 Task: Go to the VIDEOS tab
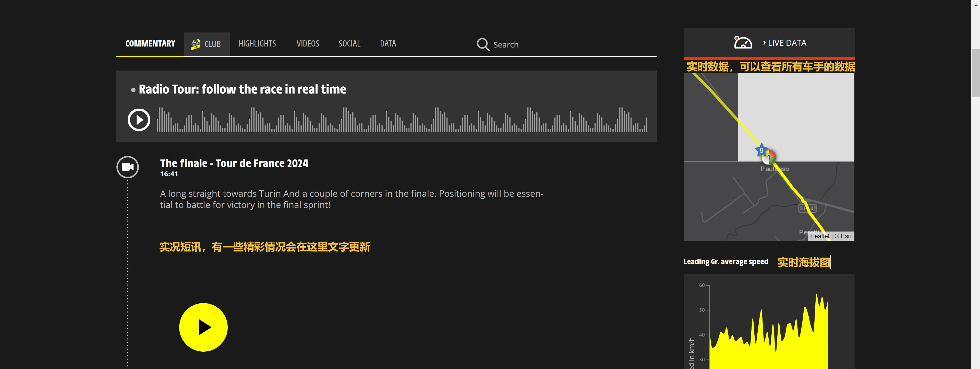pos(308,44)
